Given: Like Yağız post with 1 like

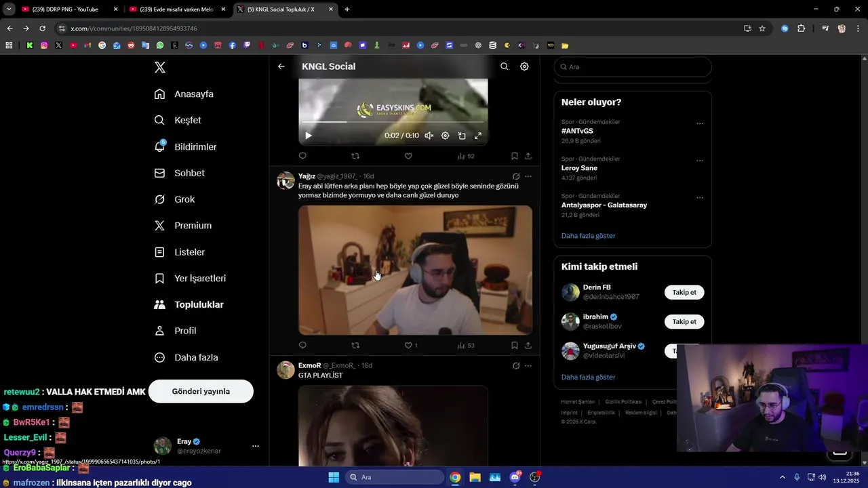Looking at the screenshot, I should pos(411,345).
